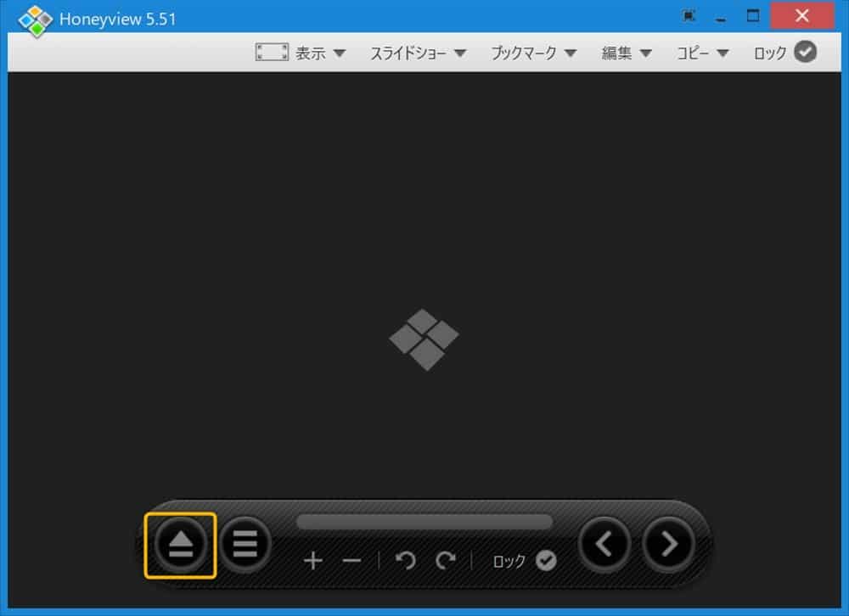The image size is (849, 616).
Task: Click the Honeyview logo in the title bar
Action: tap(35, 19)
